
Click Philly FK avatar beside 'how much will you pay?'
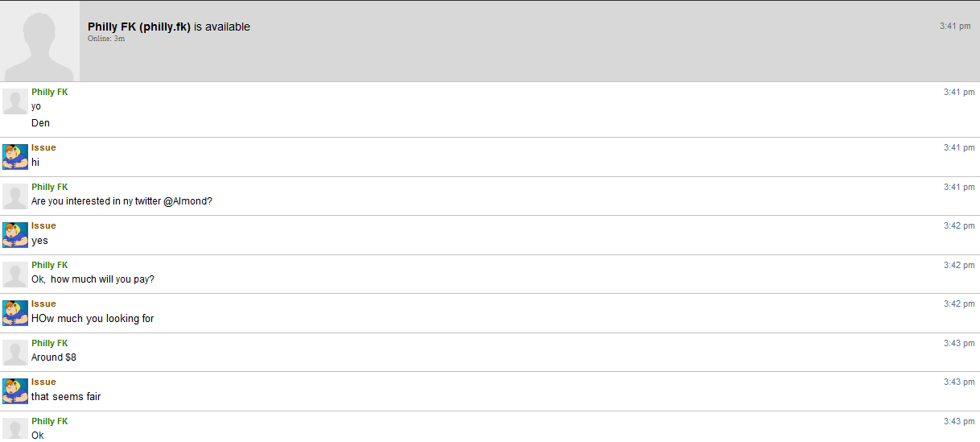click(x=15, y=275)
